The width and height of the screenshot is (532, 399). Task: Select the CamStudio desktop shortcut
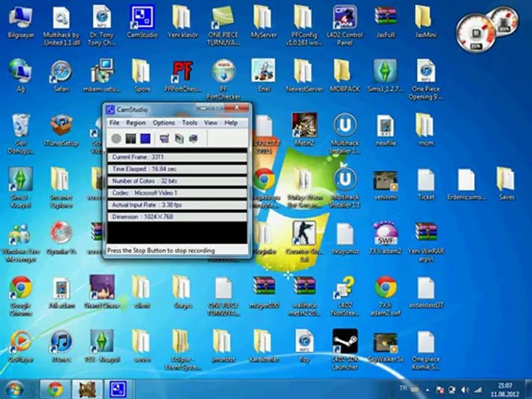142,22
